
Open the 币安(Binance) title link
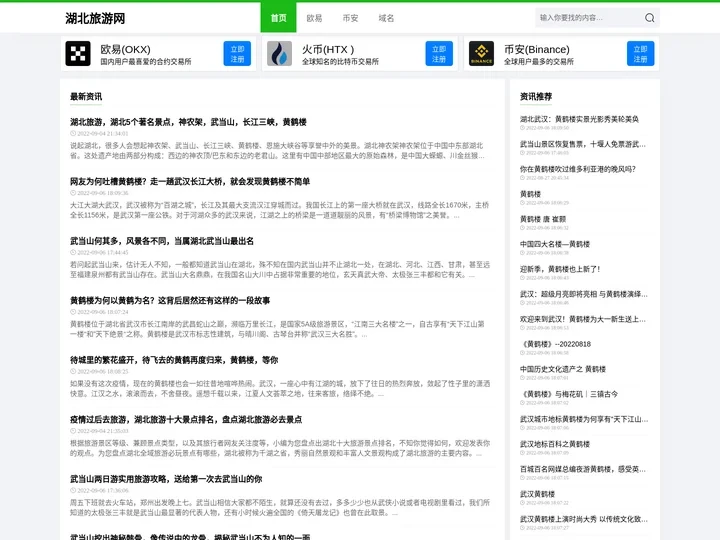(537, 49)
